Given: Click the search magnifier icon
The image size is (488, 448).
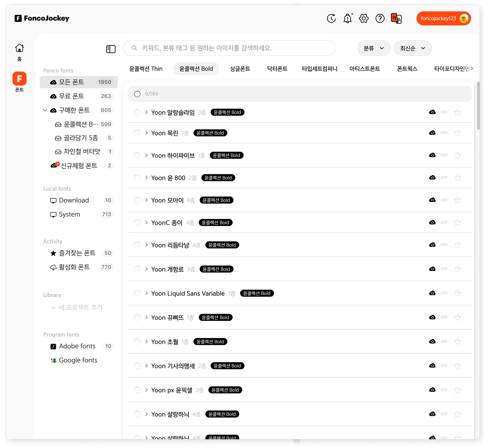Looking at the screenshot, I should click(x=134, y=48).
